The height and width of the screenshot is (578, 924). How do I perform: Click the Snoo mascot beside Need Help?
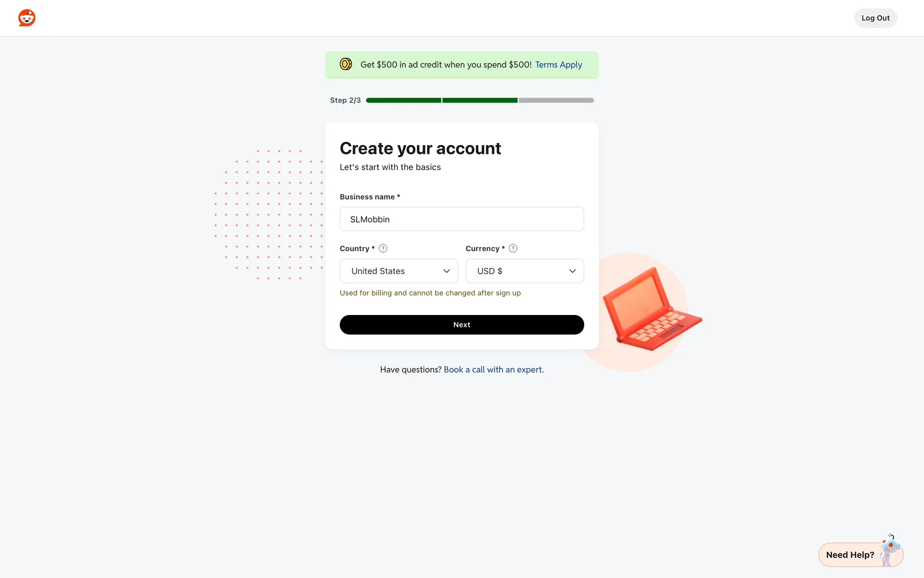890,549
